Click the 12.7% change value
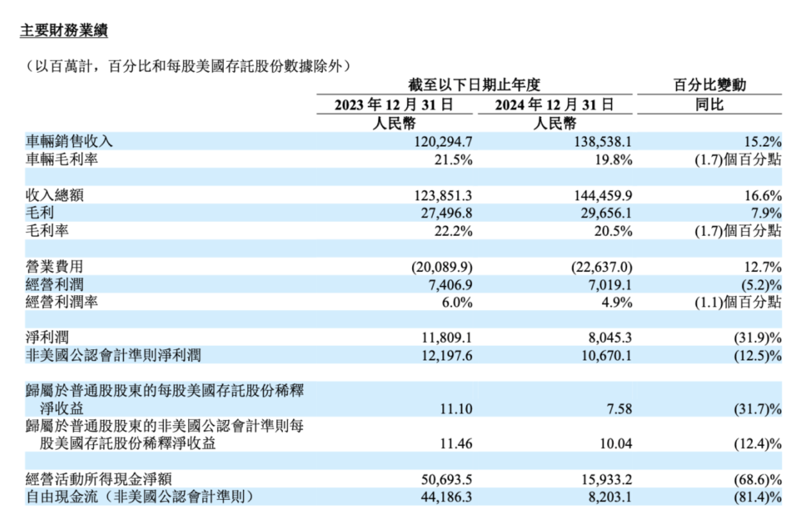 [x=763, y=267]
